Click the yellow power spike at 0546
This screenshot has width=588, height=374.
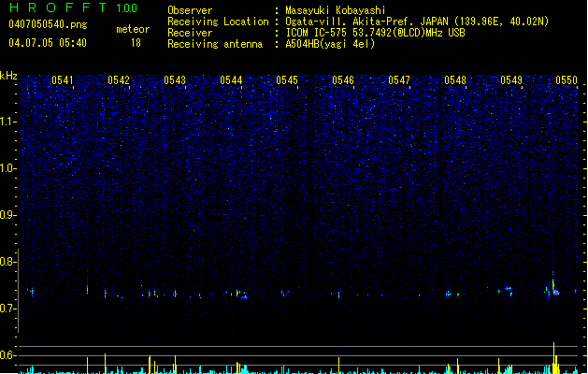tap(339, 365)
